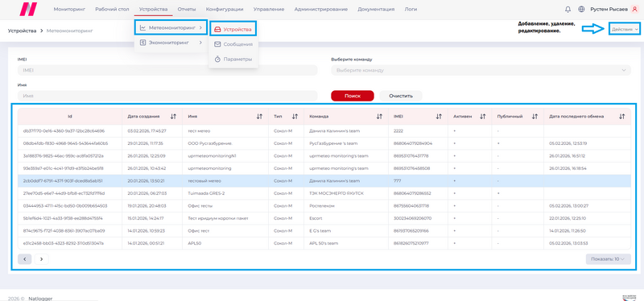The width and height of the screenshot is (644, 301).
Task: Click the Id column header
Action: tap(70, 116)
